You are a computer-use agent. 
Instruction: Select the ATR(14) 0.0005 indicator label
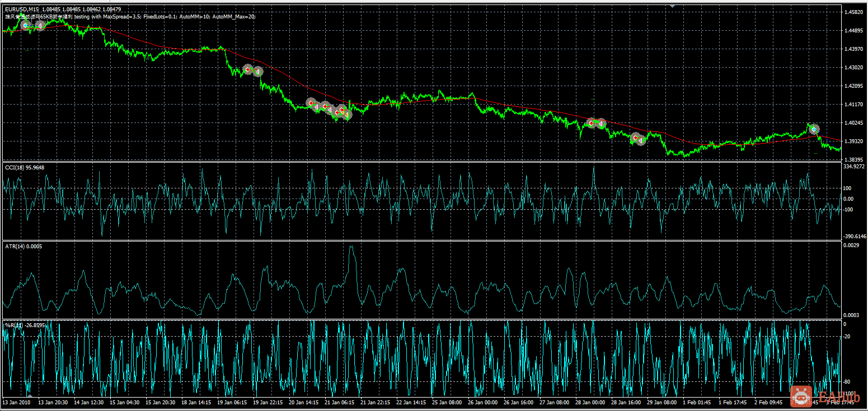point(23,246)
